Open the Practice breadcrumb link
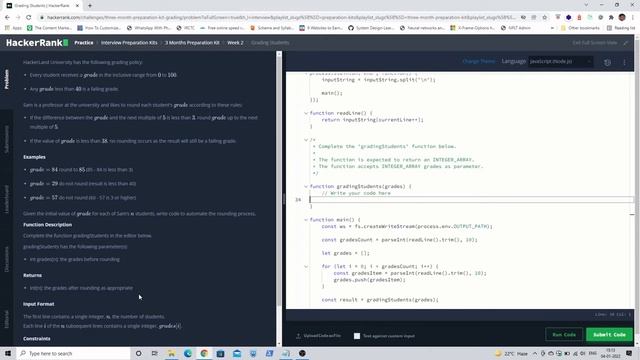This screenshot has width=640, height=360. (84, 42)
